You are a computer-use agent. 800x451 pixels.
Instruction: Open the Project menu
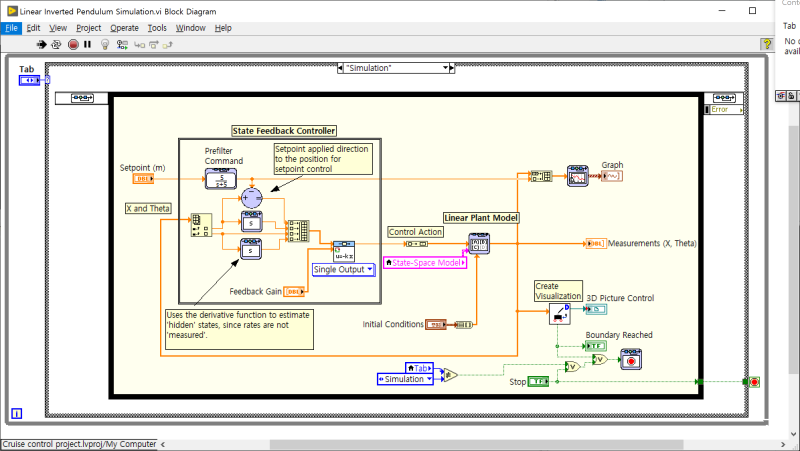88,28
